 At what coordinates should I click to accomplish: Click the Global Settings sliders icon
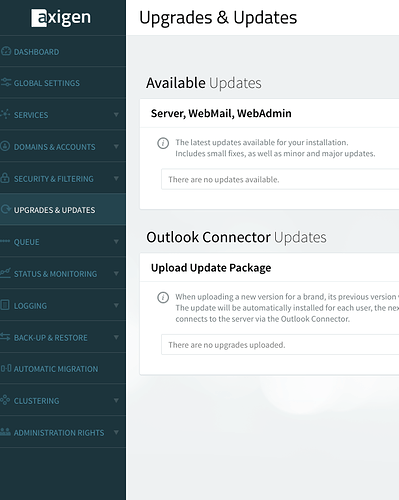[x=6, y=82]
